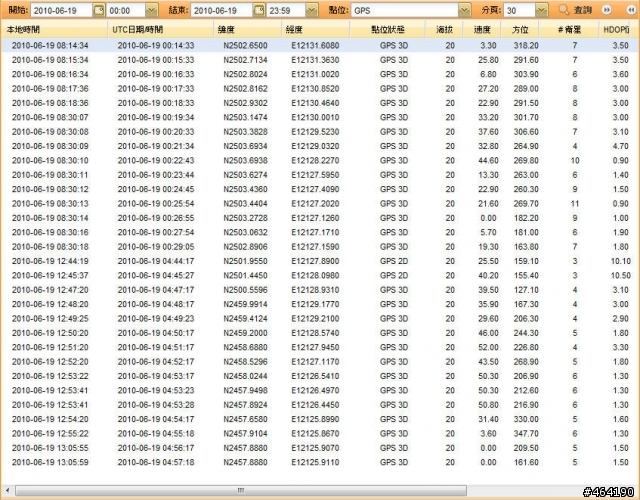Sort by altitude column header
The height and width of the screenshot is (500, 640).
444,30
